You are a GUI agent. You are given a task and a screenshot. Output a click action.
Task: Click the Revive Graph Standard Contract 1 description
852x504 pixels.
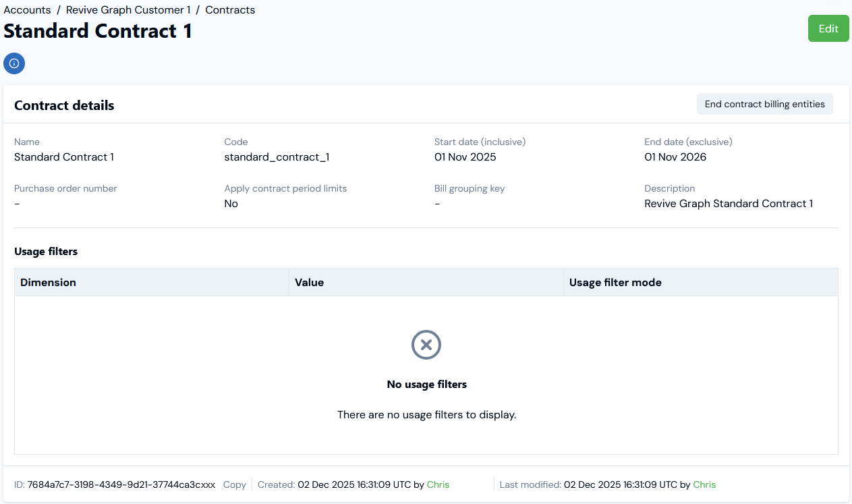pos(729,204)
